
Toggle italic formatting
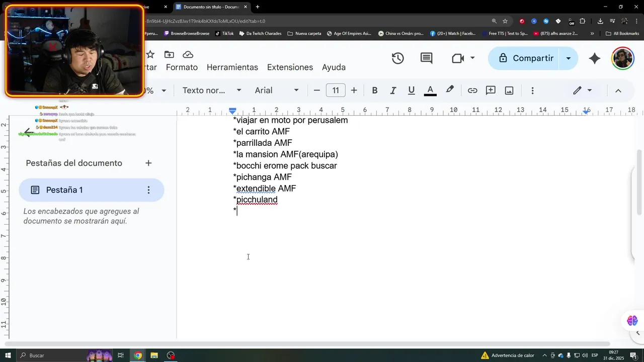(x=393, y=90)
